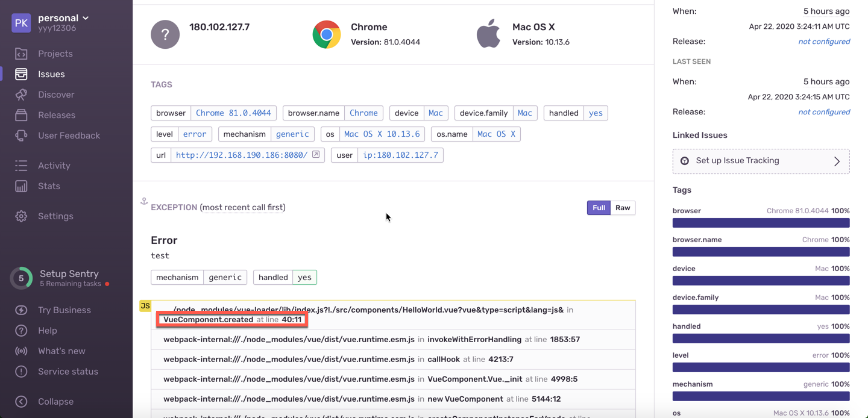Open the Projects icon in sidebar

pyautogui.click(x=21, y=54)
